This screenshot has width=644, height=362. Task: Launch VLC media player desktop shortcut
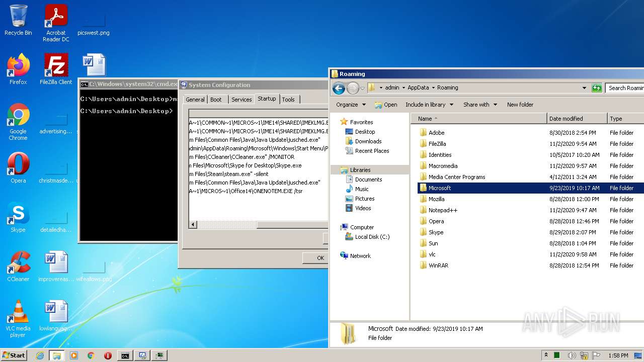pos(18,319)
